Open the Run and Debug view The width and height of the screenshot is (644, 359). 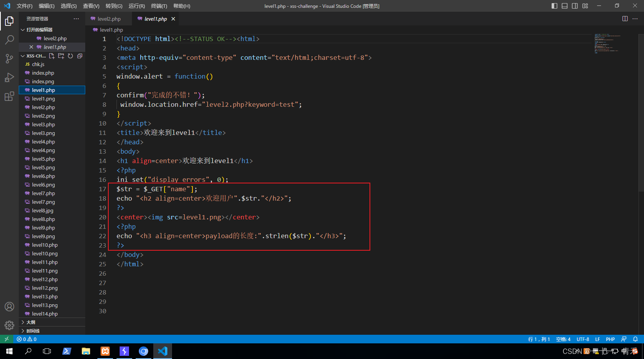pos(9,77)
